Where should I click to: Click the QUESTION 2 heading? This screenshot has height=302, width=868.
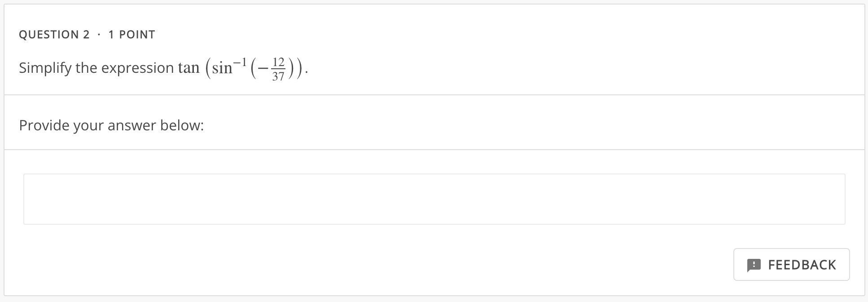[55, 34]
